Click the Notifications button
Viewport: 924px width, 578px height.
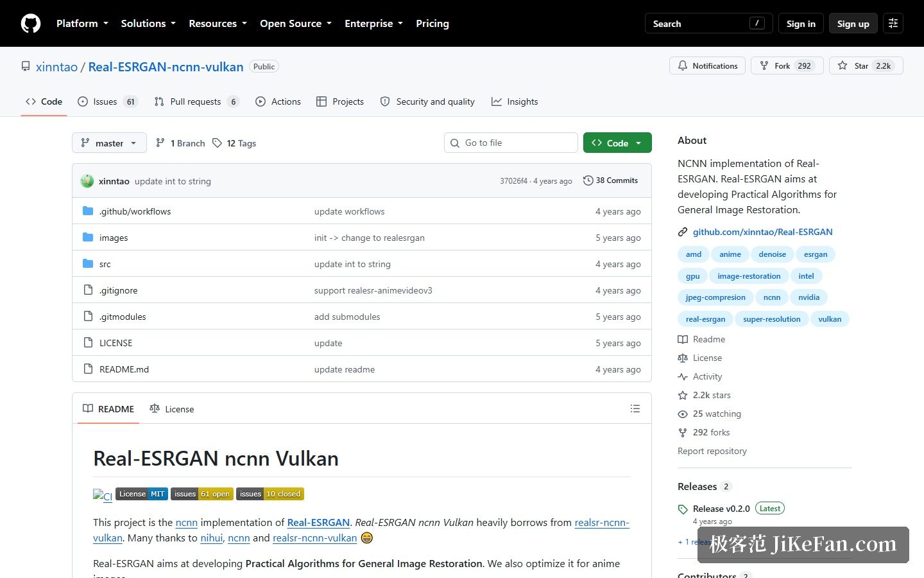click(x=708, y=66)
